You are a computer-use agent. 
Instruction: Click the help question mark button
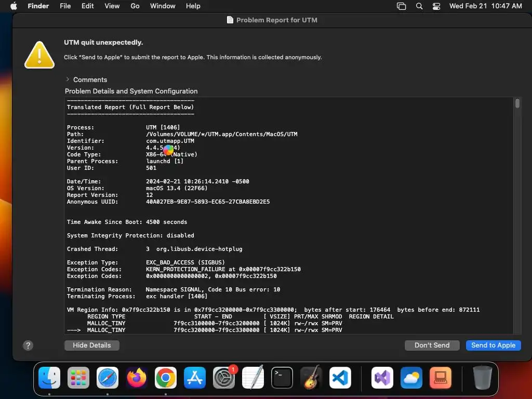click(x=28, y=345)
